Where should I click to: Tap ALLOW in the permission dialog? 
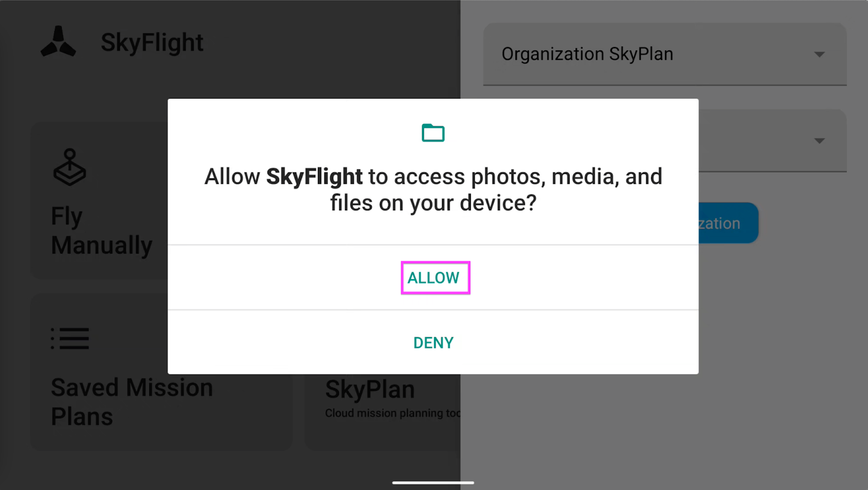(433, 278)
